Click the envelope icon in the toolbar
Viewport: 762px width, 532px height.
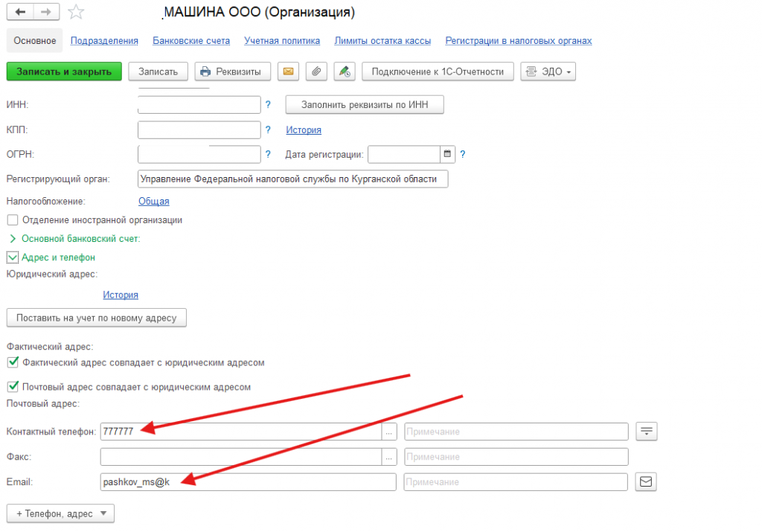click(x=288, y=71)
